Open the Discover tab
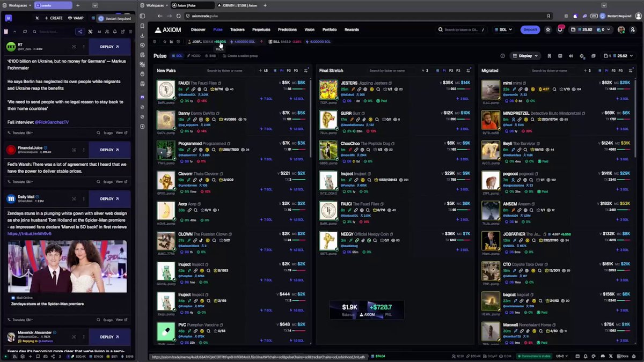 click(x=198, y=29)
